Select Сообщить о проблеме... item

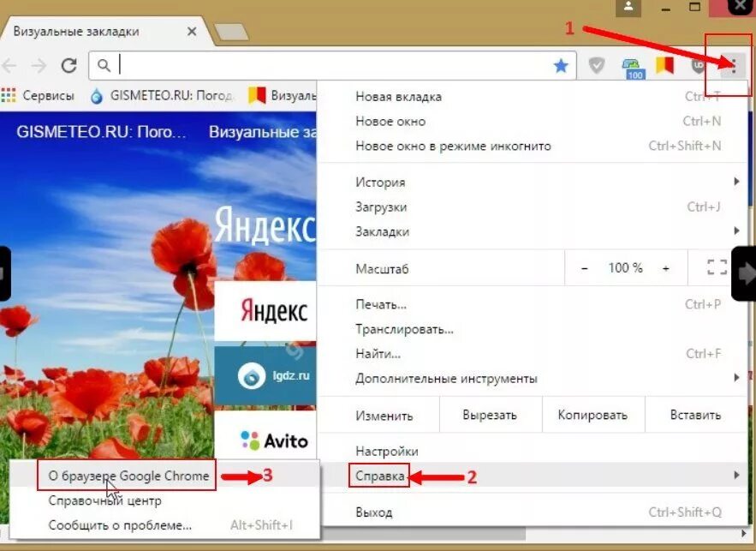(x=164, y=525)
